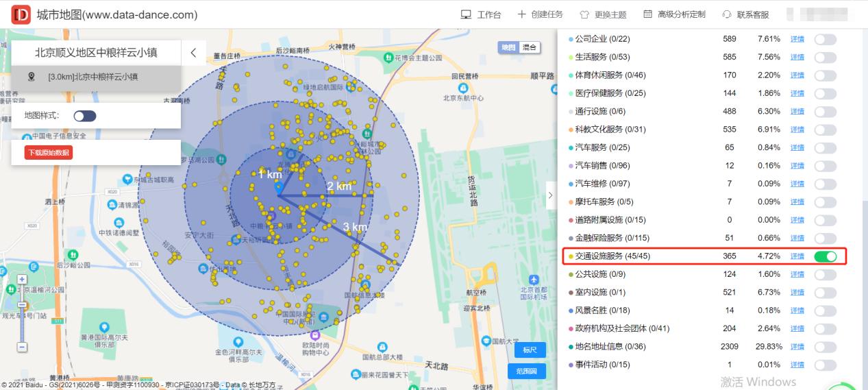Screen dimensions: 868x390
Task: Click the 北京温榆河公园 green park icon
Action: point(12,289)
